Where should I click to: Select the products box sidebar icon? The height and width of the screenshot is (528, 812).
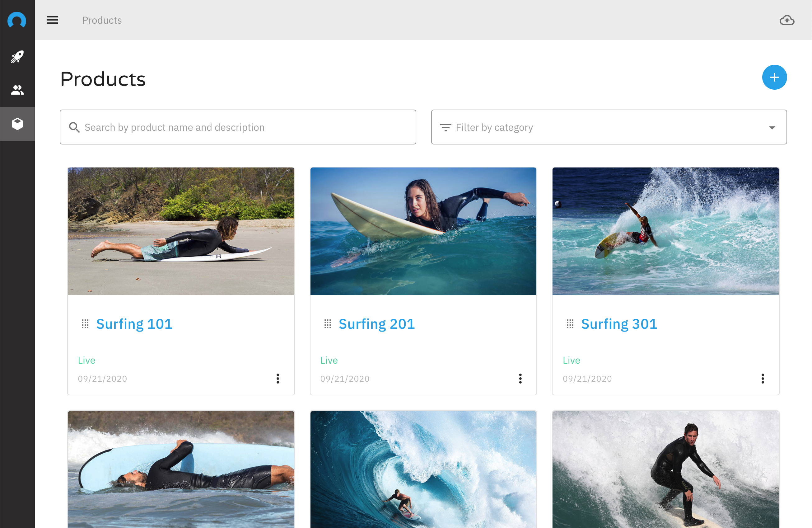tap(17, 124)
